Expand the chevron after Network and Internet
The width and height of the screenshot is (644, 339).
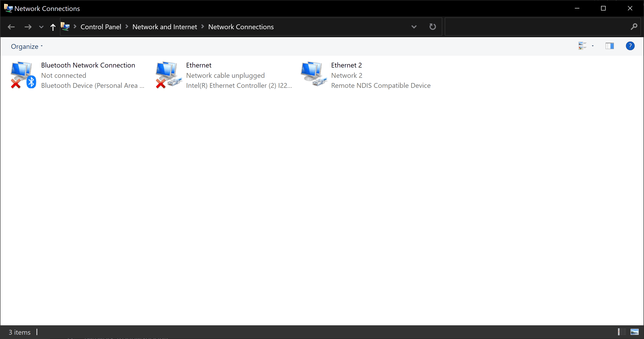pos(203,26)
